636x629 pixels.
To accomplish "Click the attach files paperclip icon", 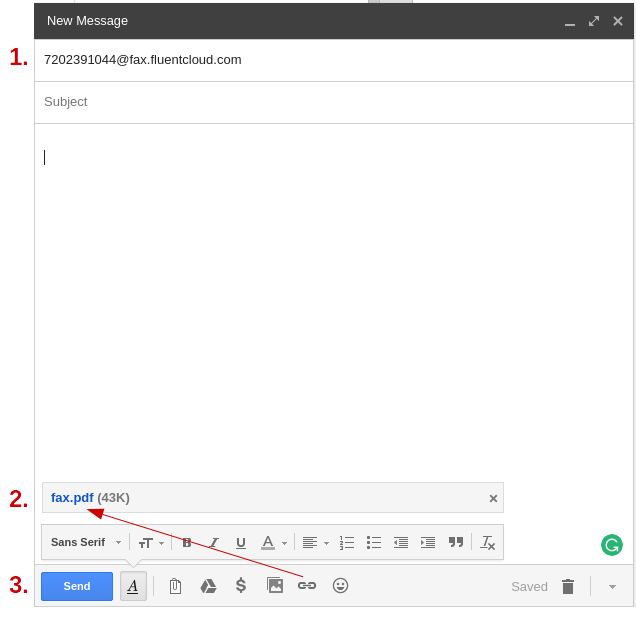I will [x=175, y=586].
